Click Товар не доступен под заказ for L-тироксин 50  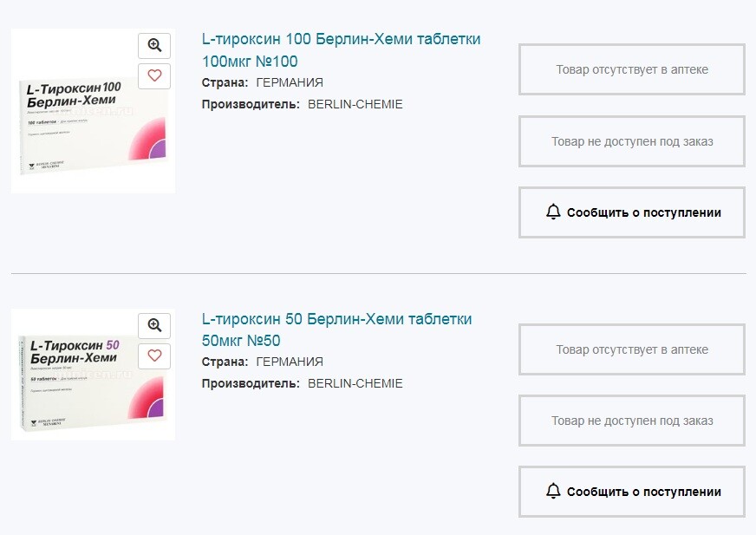tap(632, 421)
